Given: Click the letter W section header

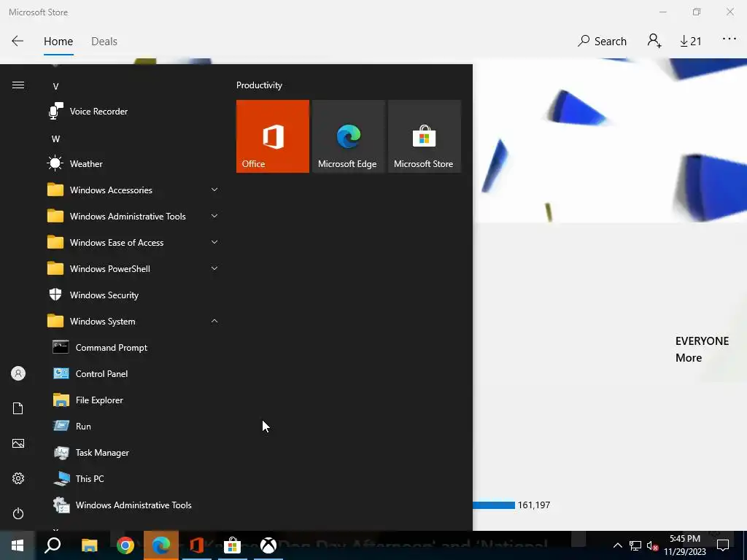Looking at the screenshot, I should coord(55,139).
